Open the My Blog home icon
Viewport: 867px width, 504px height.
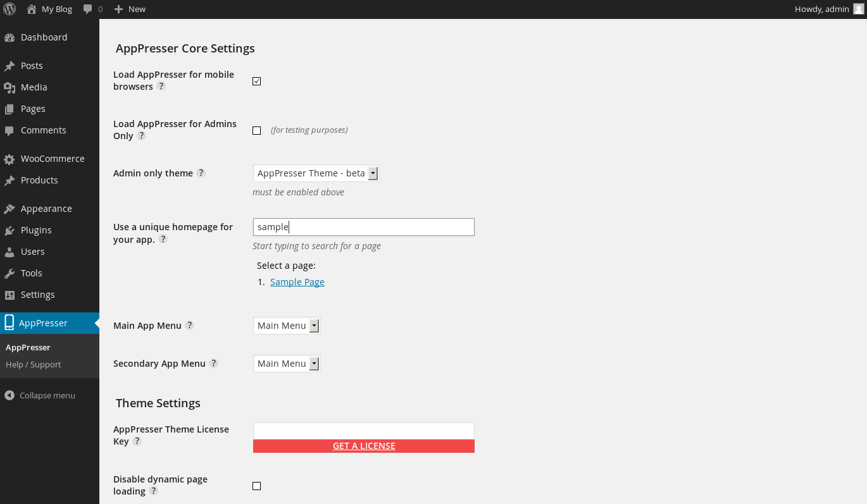(x=31, y=9)
